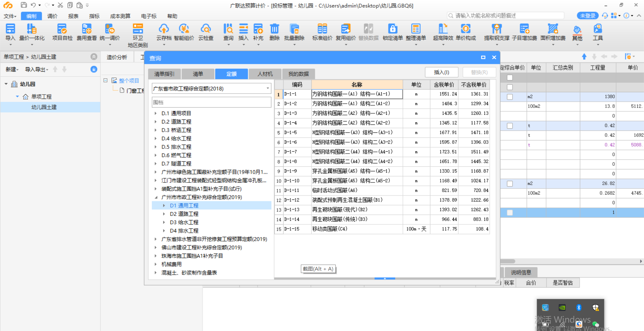This screenshot has width=644, height=331.
Task: Tick the checkbox in the 1380 m2 row
Action: 510,97
